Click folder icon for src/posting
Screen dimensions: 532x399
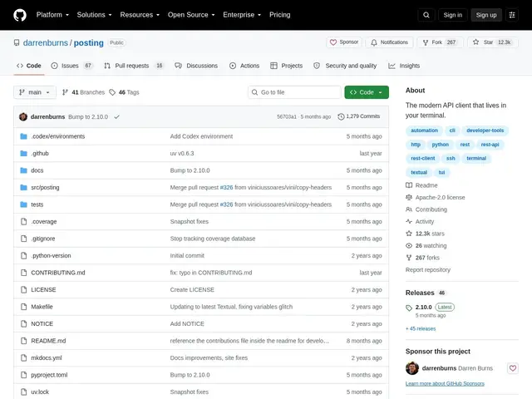click(23, 187)
